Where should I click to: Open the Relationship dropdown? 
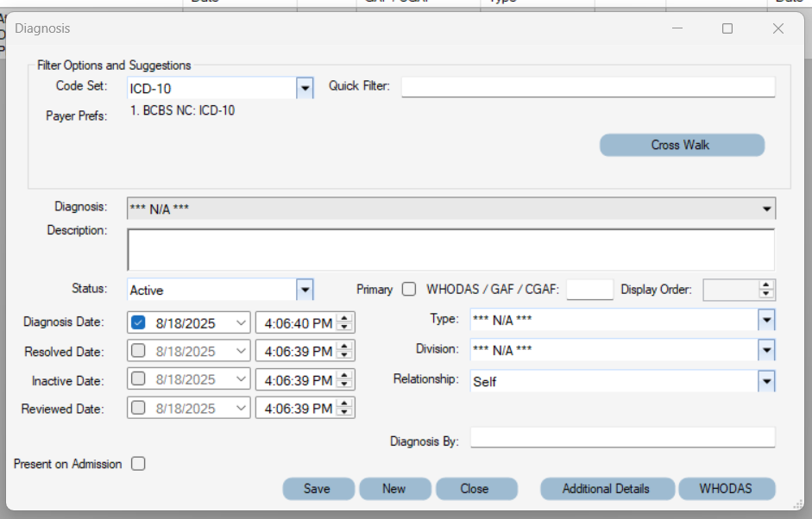[765, 381]
